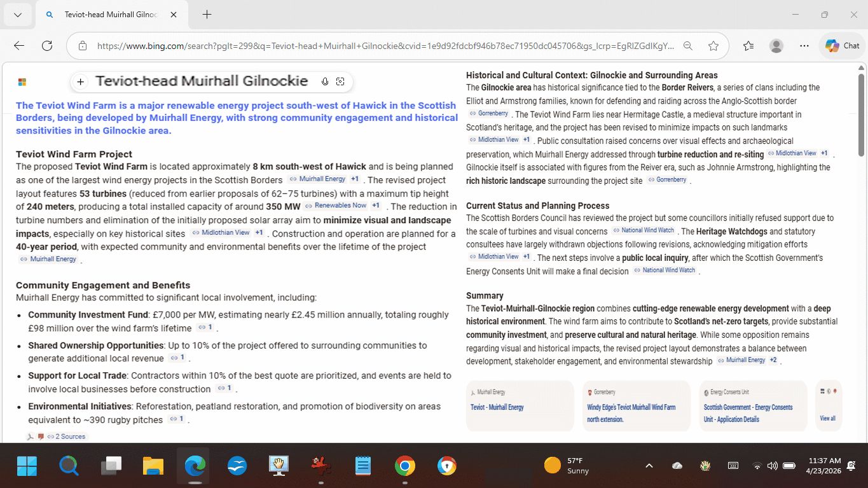This screenshot has height=488, width=868.
Task: Open the Teviot - Muirhall Energy source card
Action: [x=520, y=406]
